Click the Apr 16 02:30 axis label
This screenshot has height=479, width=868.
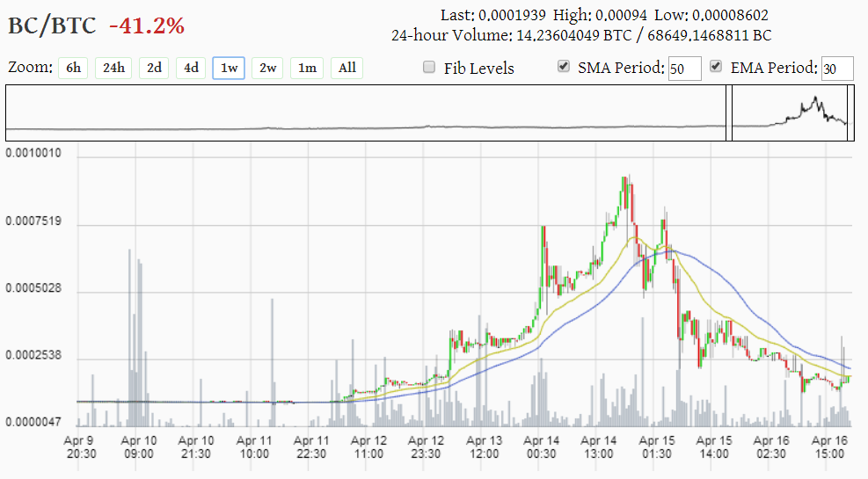pyautogui.click(x=771, y=447)
